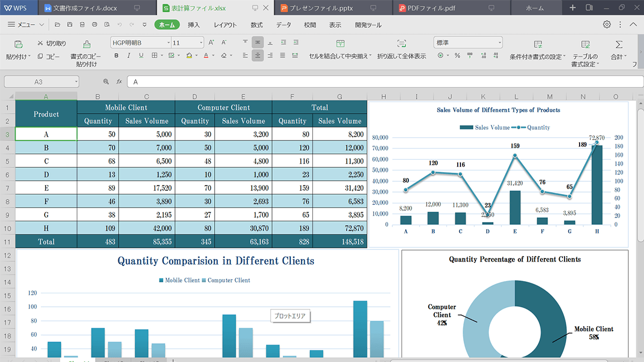The width and height of the screenshot is (644, 362).
Task: Click the コピー copy button
Action: (x=49, y=56)
